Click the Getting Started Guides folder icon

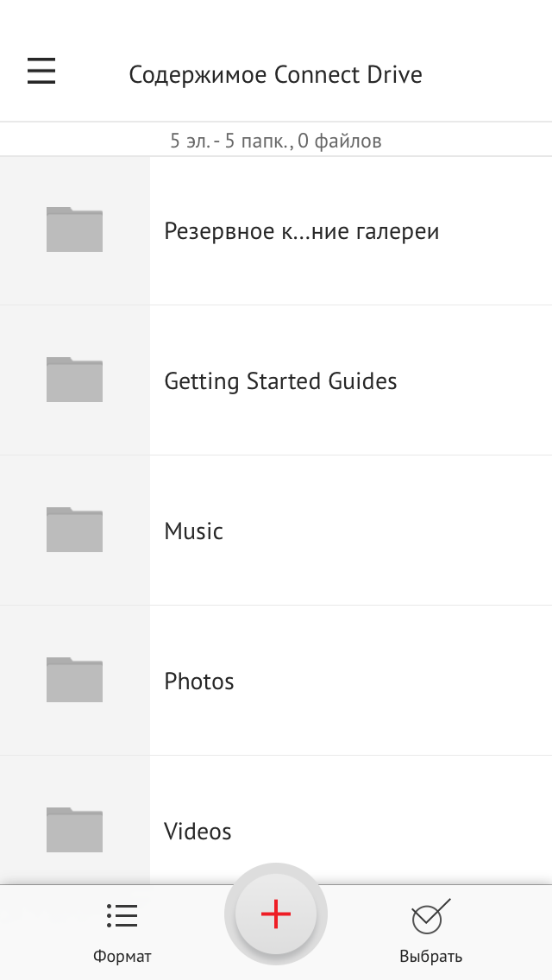(x=74, y=380)
